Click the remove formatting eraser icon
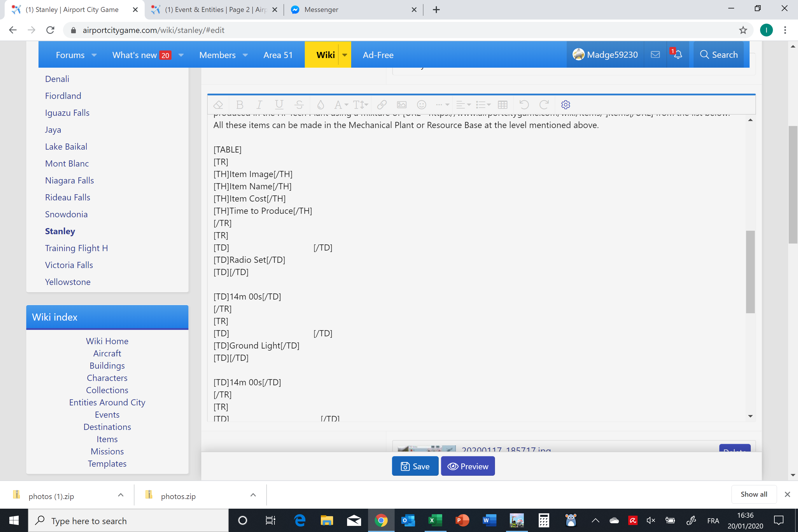 pyautogui.click(x=218, y=104)
